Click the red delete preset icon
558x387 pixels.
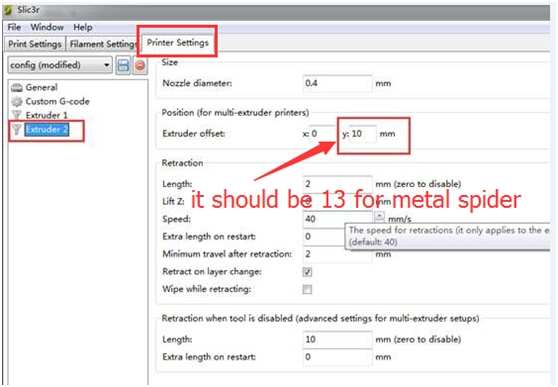tap(140, 65)
